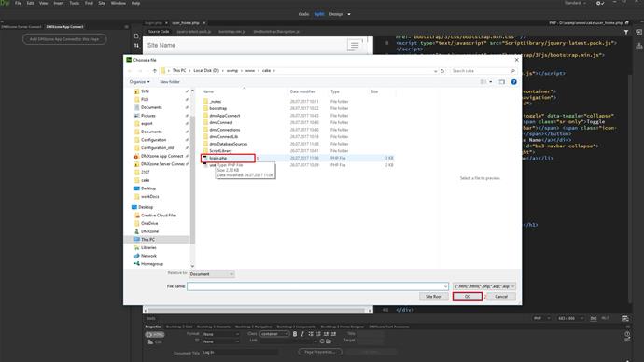This screenshot has height=362, width=644.
Task: Open the File menu in Dreamweaver
Action: pyautogui.click(x=18, y=3)
